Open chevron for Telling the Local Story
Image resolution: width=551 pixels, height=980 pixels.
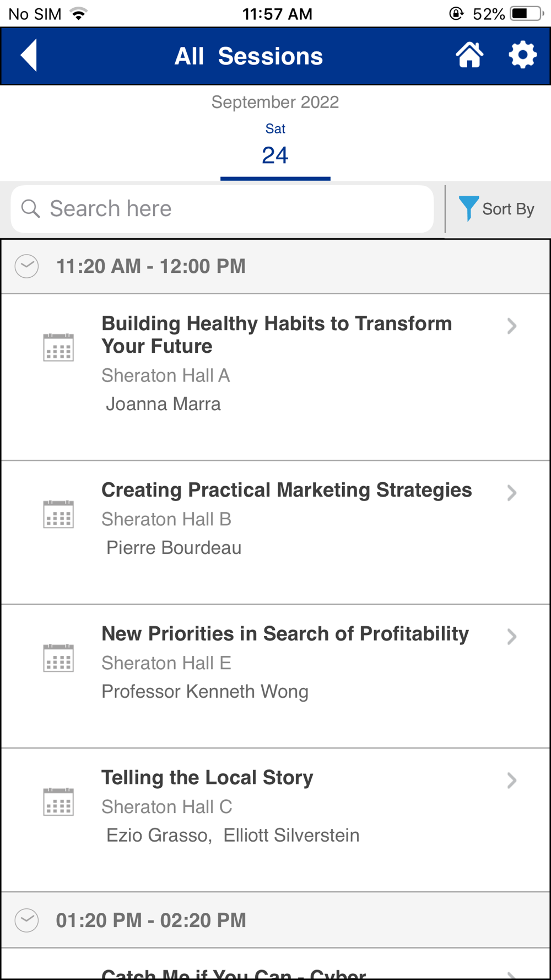coord(512,780)
